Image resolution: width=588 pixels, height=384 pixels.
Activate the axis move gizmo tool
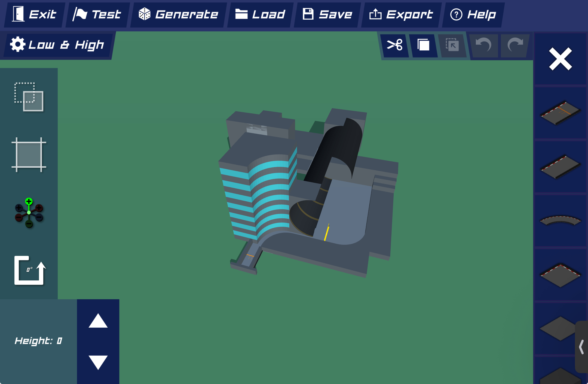pyautogui.click(x=29, y=213)
